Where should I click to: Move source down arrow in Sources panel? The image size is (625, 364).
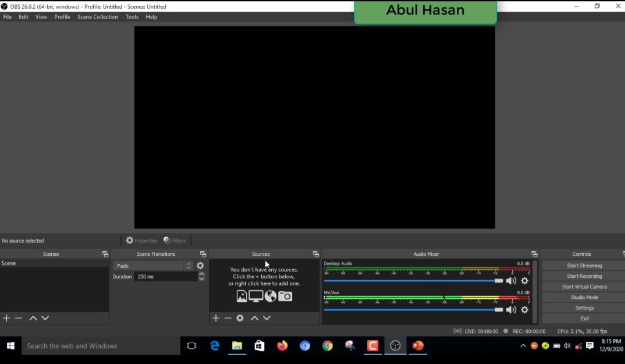(267, 318)
